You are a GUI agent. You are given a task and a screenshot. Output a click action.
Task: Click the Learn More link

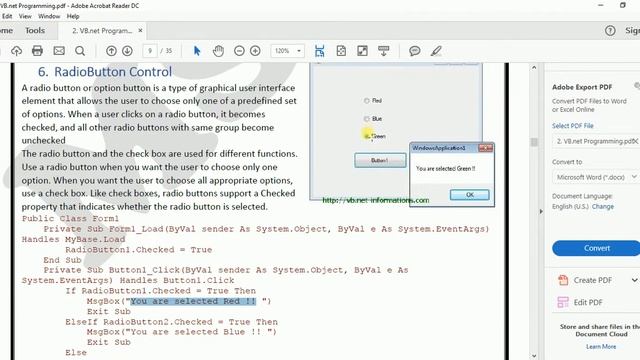(x=601, y=347)
